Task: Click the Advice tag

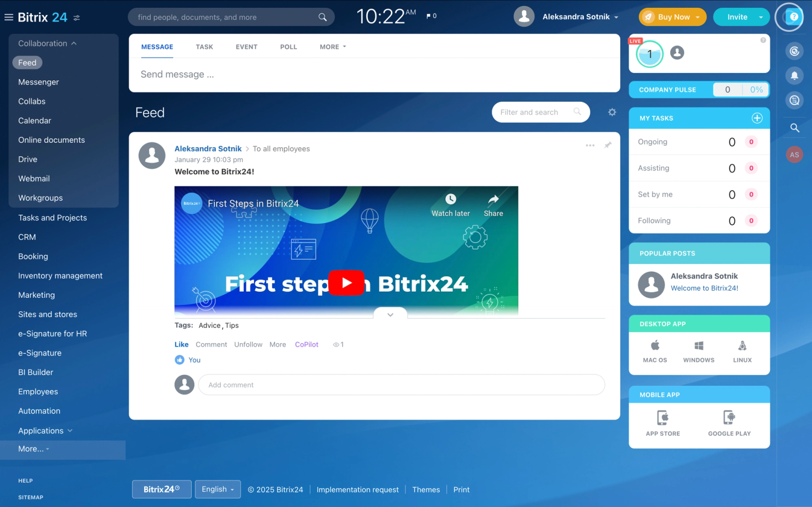Action: 209,325
